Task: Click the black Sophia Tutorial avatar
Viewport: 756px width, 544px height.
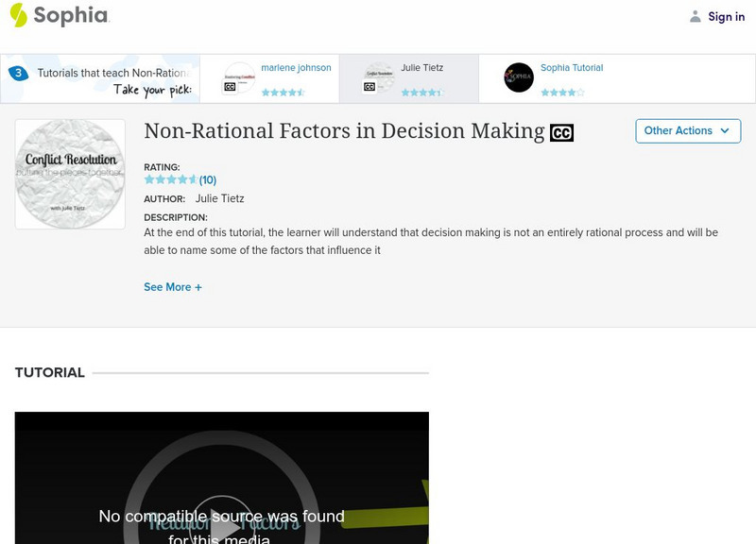Action: click(519, 77)
